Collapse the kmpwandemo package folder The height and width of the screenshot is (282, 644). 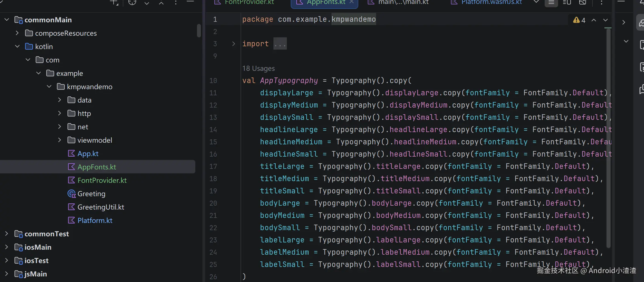pos(49,87)
